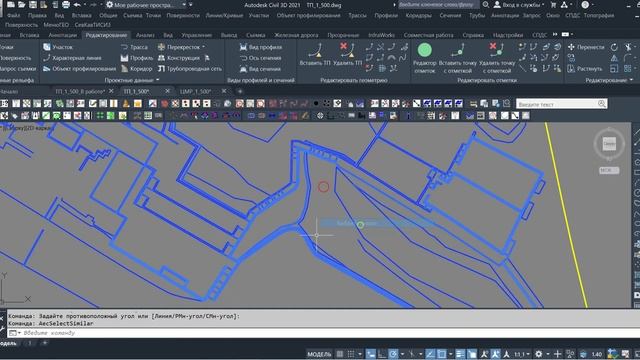Open polar tracking settings dropdown arrow
The height and width of the screenshot is (360, 640).
(402, 354)
